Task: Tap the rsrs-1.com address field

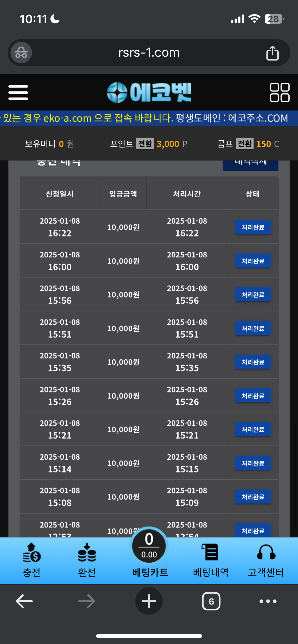Action: pyautogui.click(x=149, y=53)
